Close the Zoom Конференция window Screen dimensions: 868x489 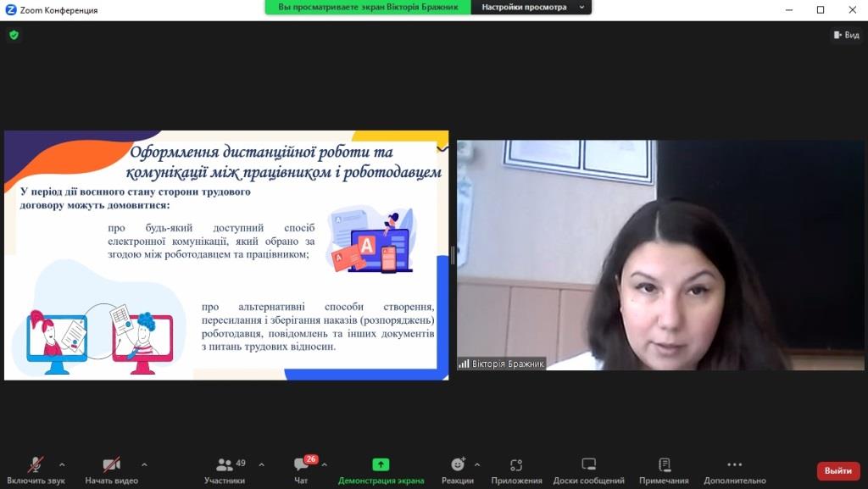click(853, 10)
